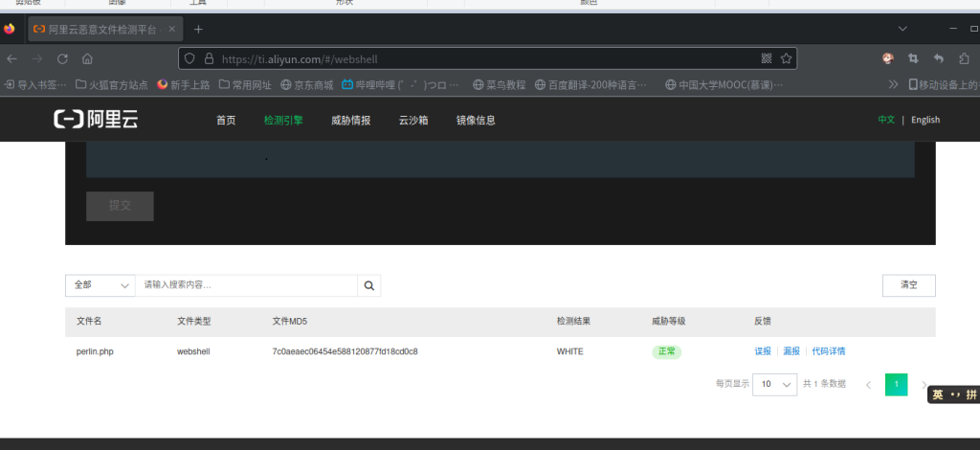Report 误报 for perlin.php
The height and width of the screenshot is (450, 980).
tap(763, 351)
